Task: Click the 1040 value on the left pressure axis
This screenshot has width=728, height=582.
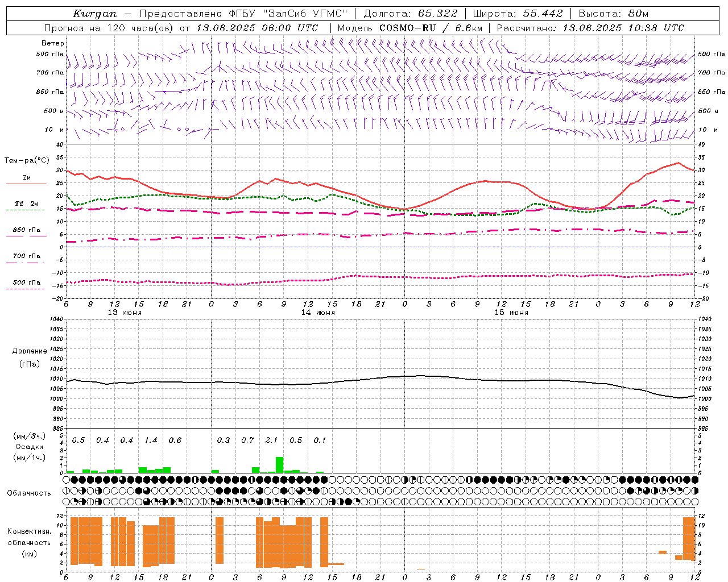Action: (57, 319)
